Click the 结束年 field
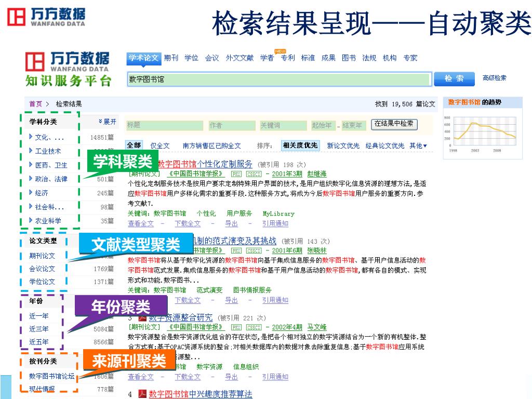 coord(354,125)
